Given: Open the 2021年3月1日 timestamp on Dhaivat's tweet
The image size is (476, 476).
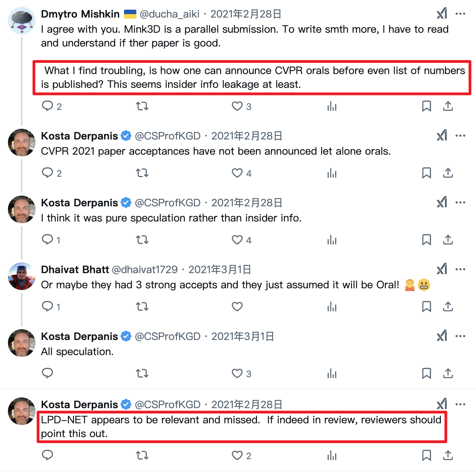Looking at the screenshot, I should click(219, 269).
